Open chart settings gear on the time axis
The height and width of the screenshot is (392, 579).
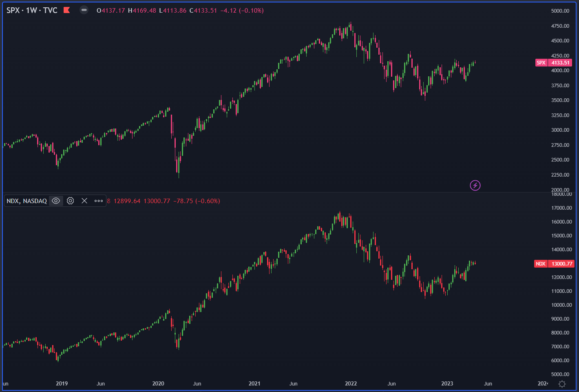click(x=562, y=384)
